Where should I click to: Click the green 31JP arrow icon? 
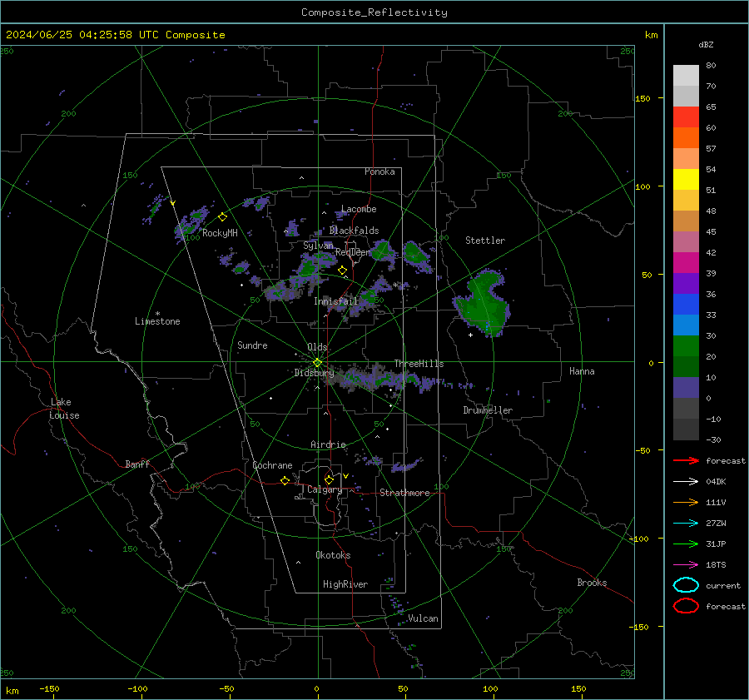686,544
